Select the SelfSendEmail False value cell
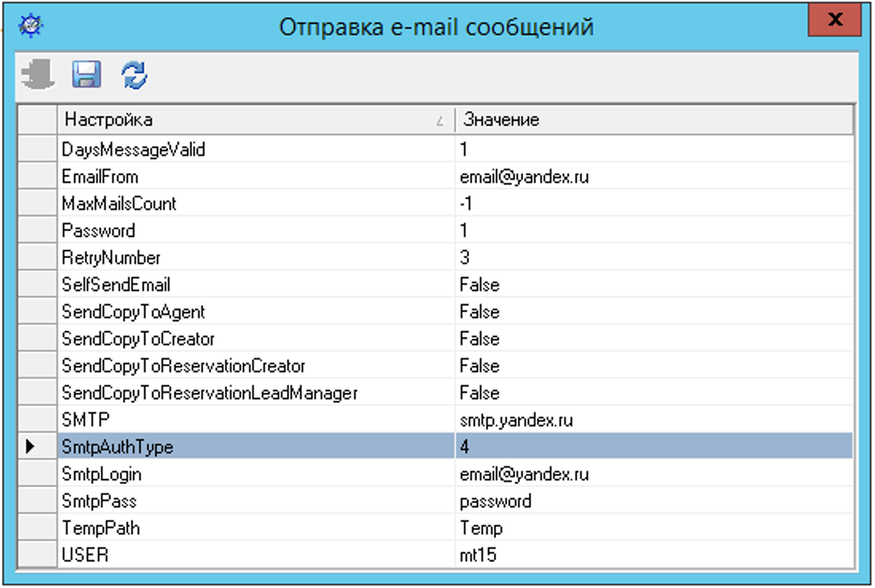This screenshot has height=588, width=875. tap(653, 285)
